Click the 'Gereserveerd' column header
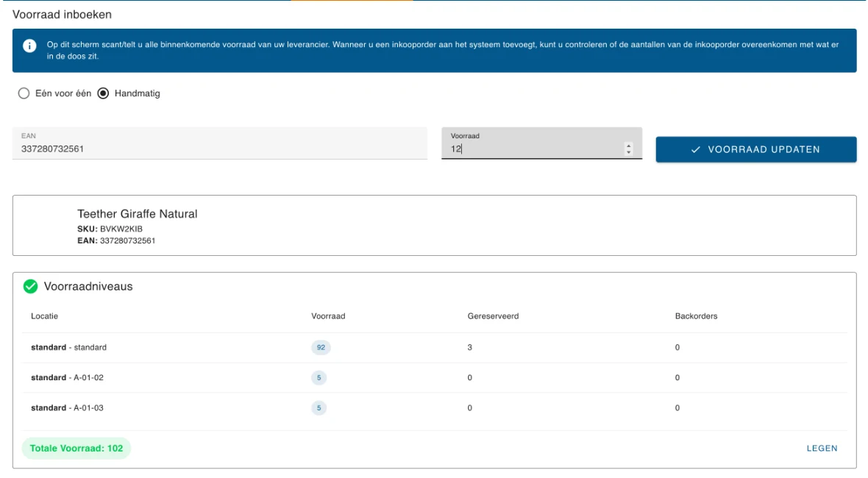Image resolution: width=868 pixels, height=478 pixels. [x=494, y=316]
